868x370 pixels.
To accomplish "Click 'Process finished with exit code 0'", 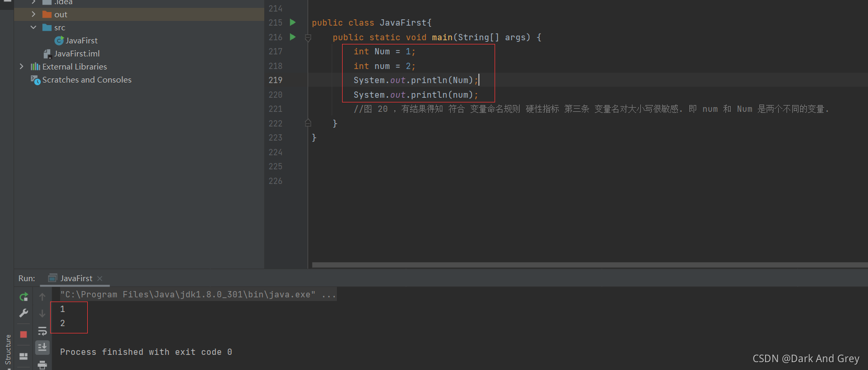I will pos(146,352).
